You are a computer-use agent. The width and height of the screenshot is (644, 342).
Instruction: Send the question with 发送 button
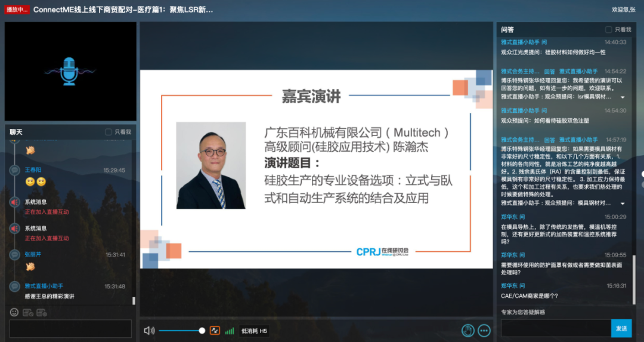pyautogui.click(x=621, y=328)
